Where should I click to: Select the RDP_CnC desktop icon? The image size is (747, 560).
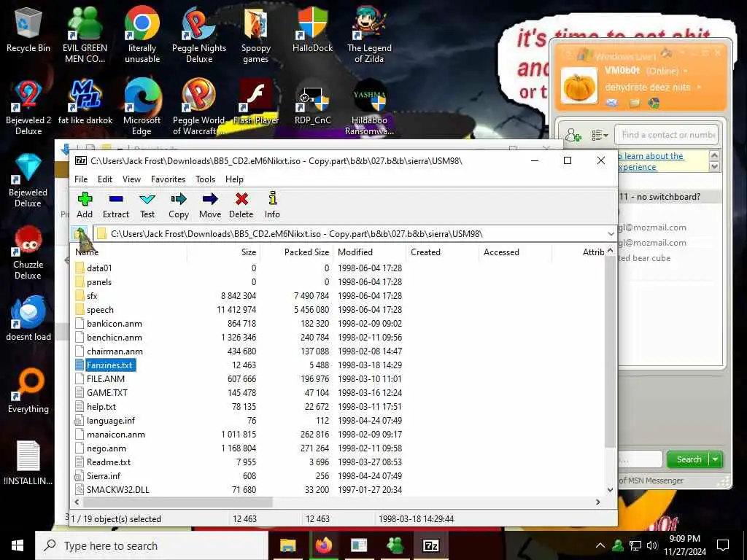click(312, 102)
